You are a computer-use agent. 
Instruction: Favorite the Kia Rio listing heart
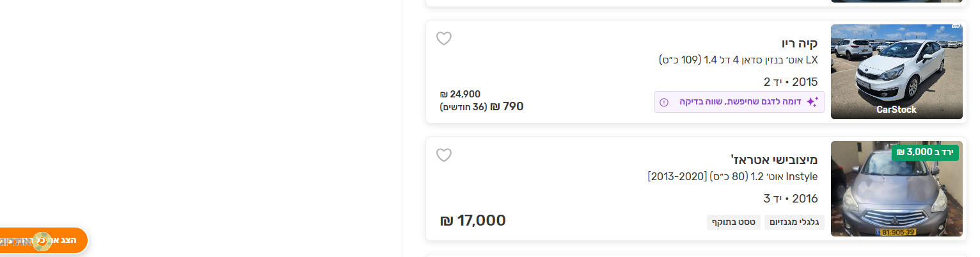[444, 38]
